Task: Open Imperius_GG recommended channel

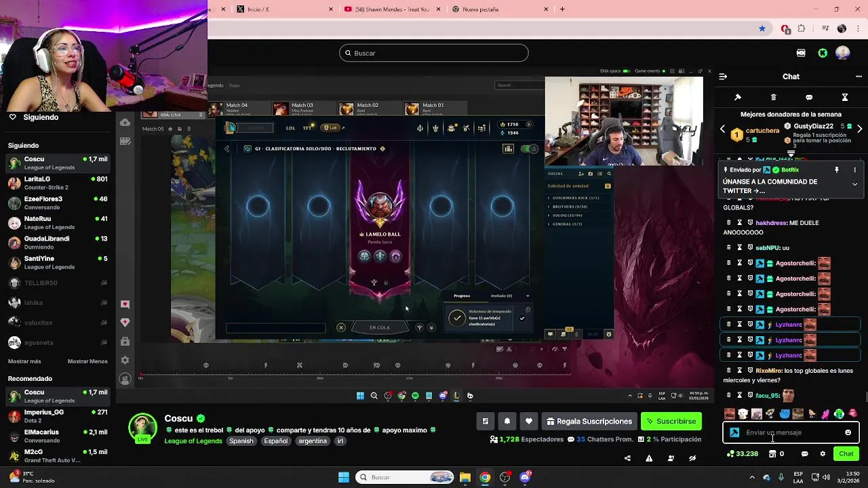Action: (58, 416)
